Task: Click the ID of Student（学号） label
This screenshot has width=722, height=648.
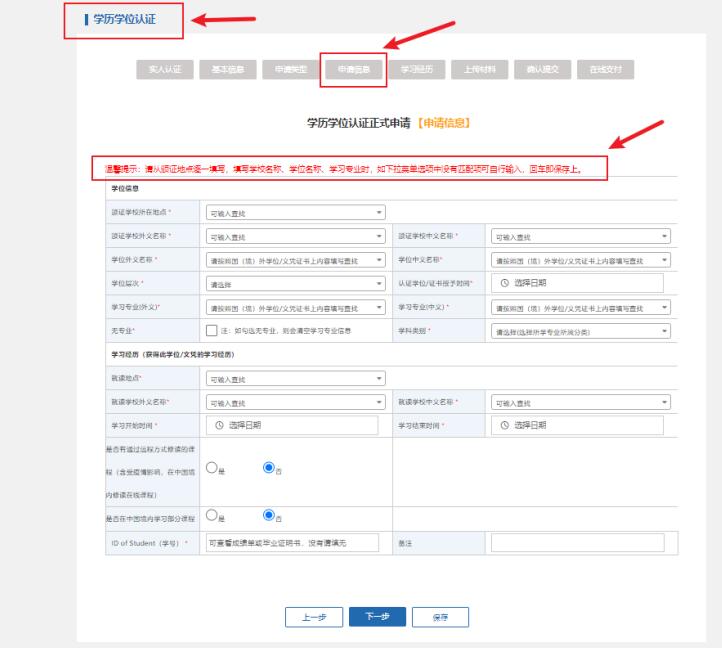Action: 145,543
